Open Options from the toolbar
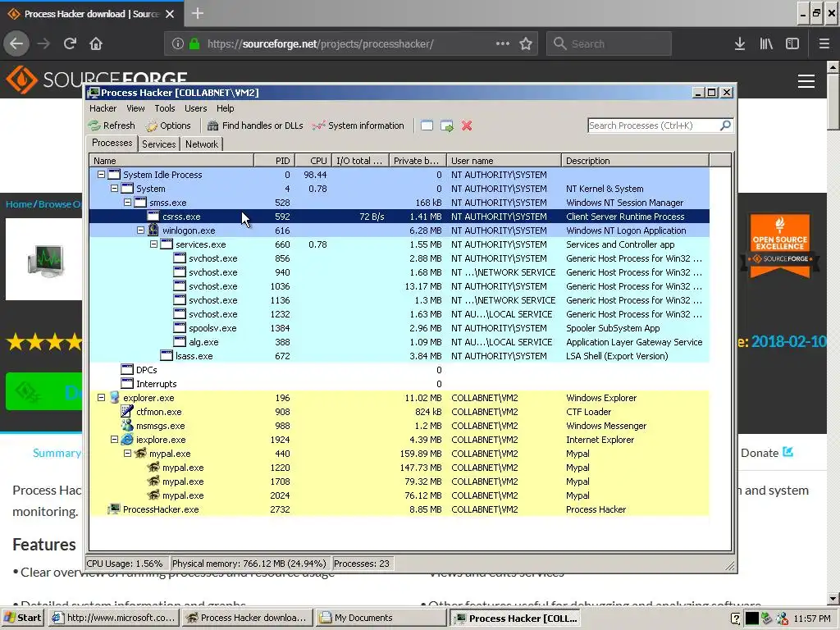 pyautogui.click(x=168, y=126)
